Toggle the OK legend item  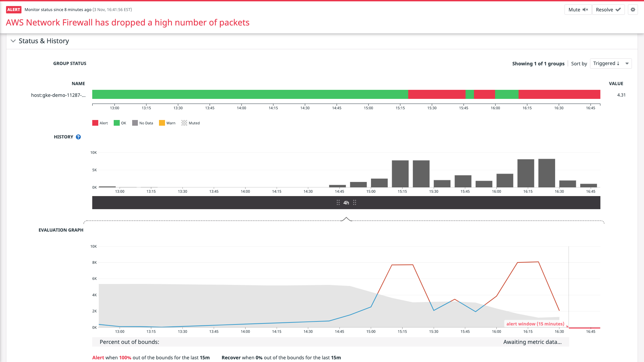[x=120, y=123]
